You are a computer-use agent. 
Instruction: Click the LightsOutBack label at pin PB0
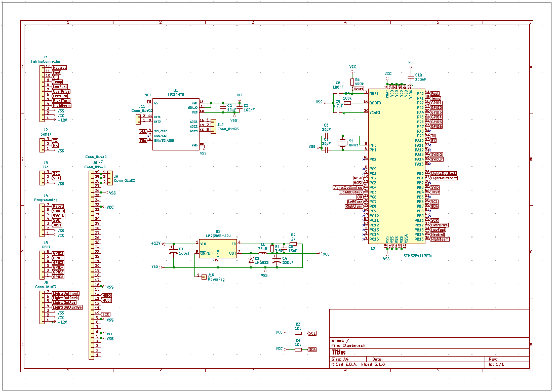[x=444, y=174]
